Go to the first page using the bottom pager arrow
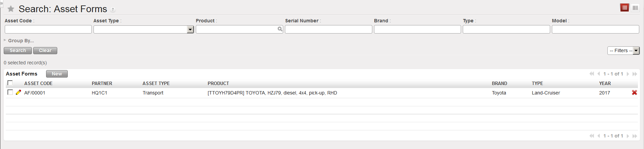 coord(591,136)
